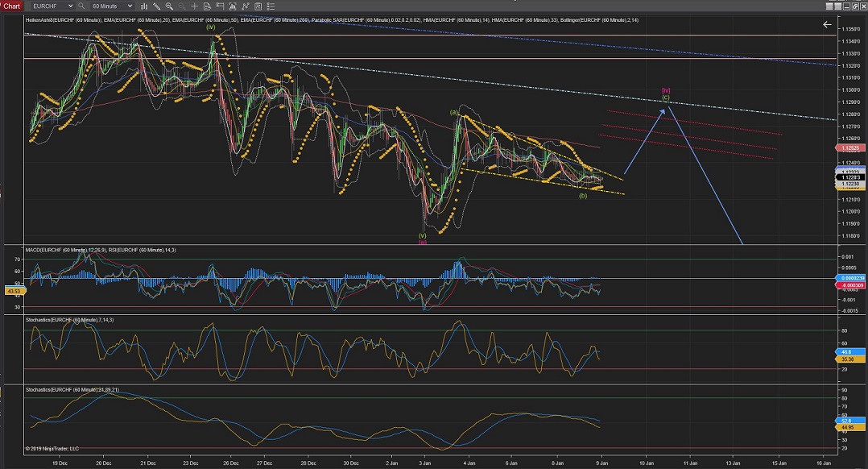Show the data box icon
Viewport: 868px width, 469px height.
pyautogui.click(x=207, y=6)
